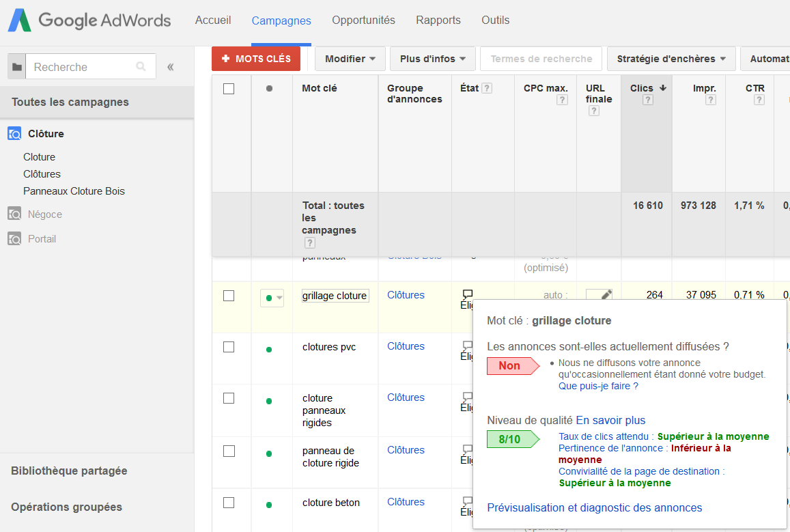Click the red MOTS CLÉS button
This screenshot has width=790, height=532.
click(x=256, y=59)
